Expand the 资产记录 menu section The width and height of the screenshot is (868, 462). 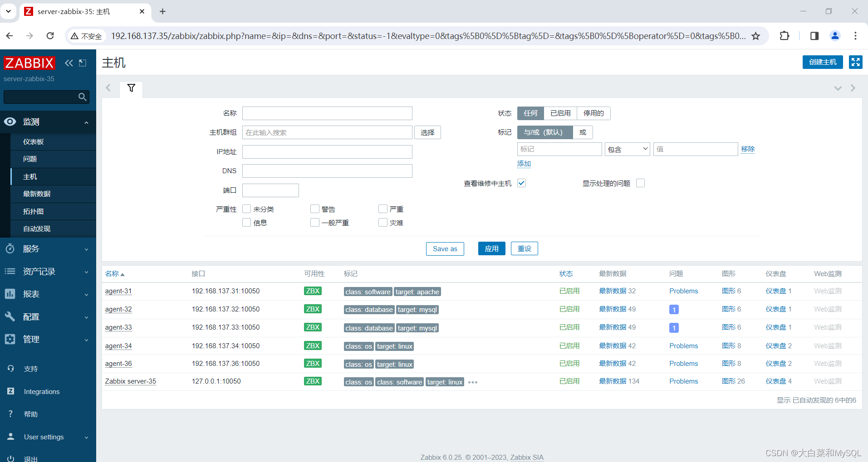point(86,272)
